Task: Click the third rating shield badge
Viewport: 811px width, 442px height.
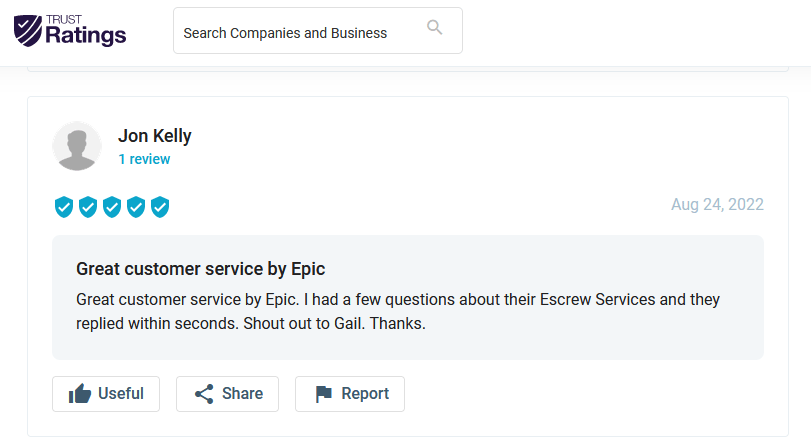Action: pos(112,207)
